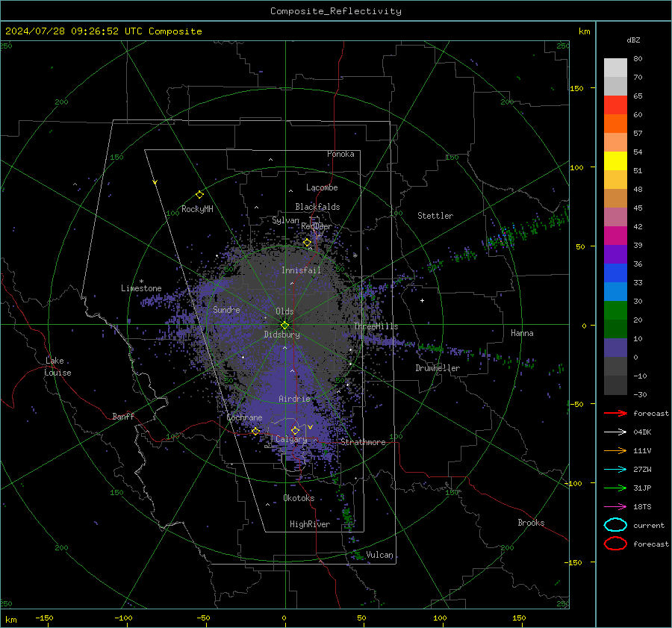Click the 20 dBZ green color swatch
Screen dimensions: 672x628
click(615, 311)
